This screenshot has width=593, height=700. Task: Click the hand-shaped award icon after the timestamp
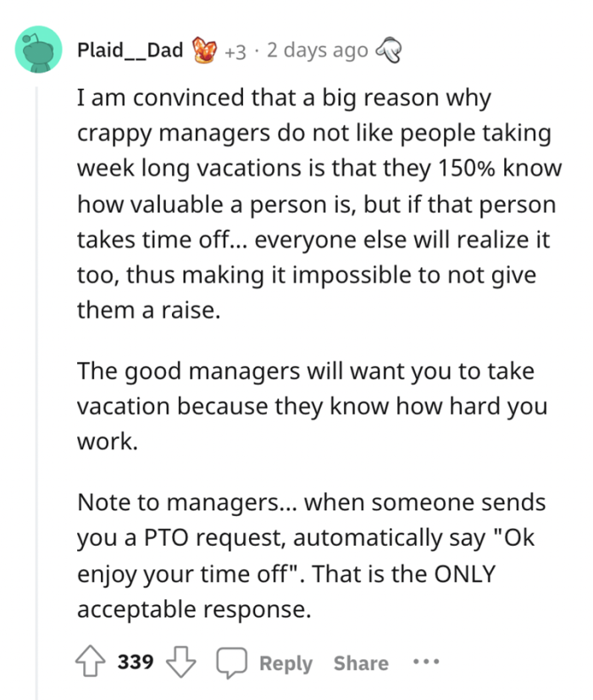tap(389, 50)
